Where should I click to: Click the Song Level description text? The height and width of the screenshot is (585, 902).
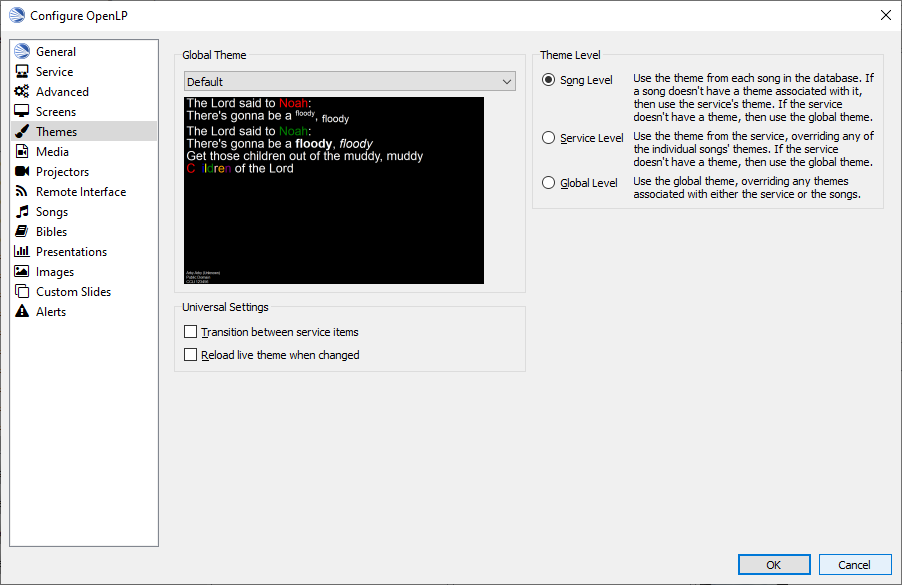754,97
